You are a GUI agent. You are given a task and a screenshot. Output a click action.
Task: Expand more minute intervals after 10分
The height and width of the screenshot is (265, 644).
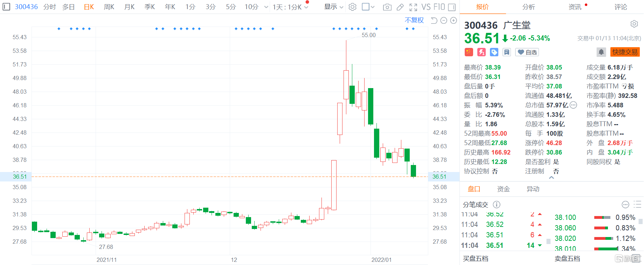coord(266,7)
